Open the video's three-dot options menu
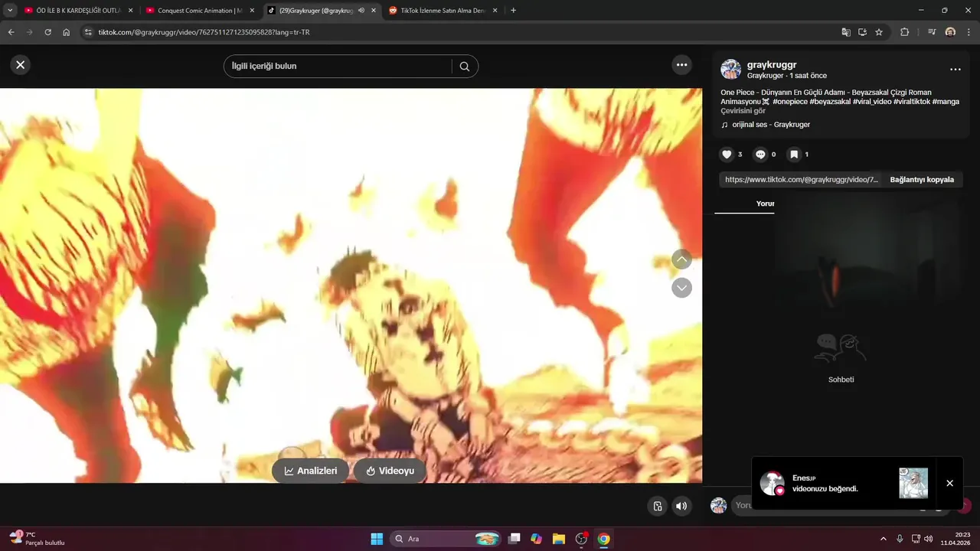The width and height of the screenshot is (980, 551). tap(681, 65)
